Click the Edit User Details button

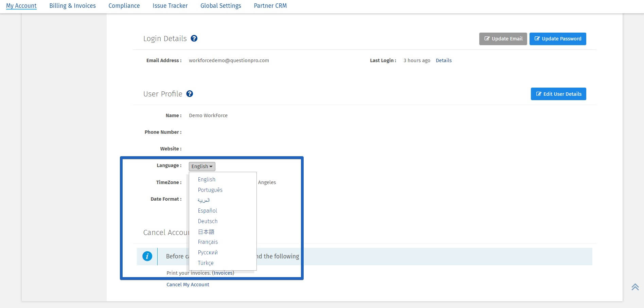(x=558, y=94)
